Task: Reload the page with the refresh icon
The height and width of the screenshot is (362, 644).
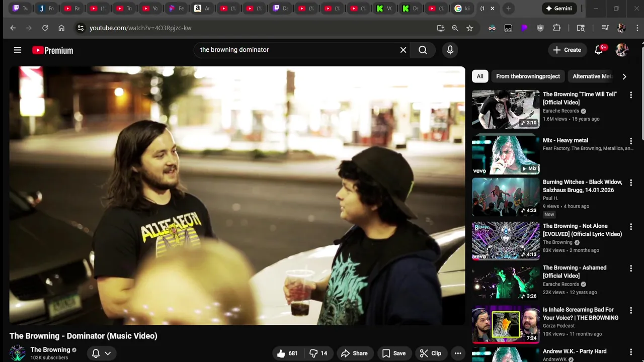Action: click(x=45, y=28)
